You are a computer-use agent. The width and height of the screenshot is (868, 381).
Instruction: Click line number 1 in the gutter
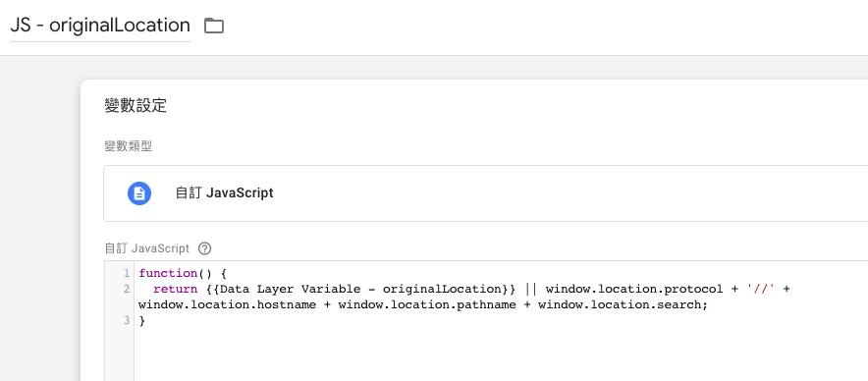click(127, 274)
